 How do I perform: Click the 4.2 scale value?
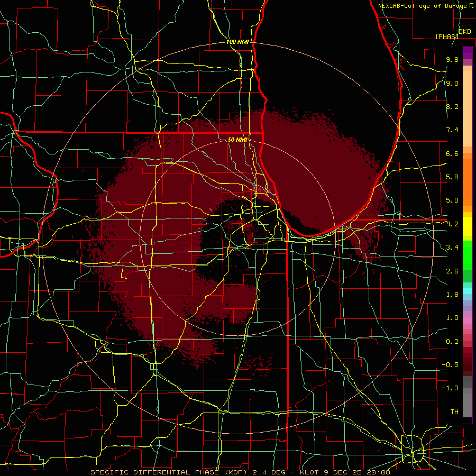[452, 224]
